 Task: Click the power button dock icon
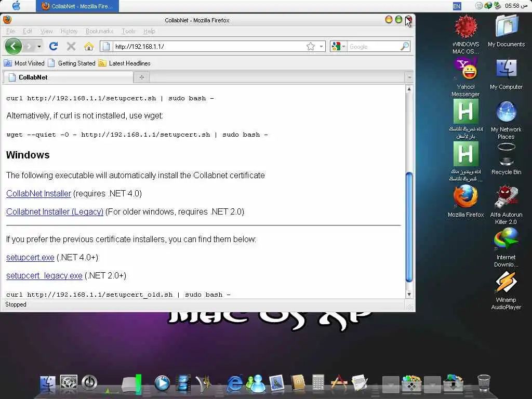click(89, 383)
